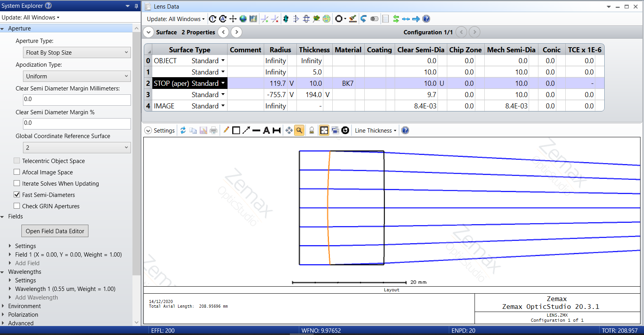This screenshot has width=644, height=335.
Task: Click the padlock icon in layout toolbar
Action: (312, 130)
